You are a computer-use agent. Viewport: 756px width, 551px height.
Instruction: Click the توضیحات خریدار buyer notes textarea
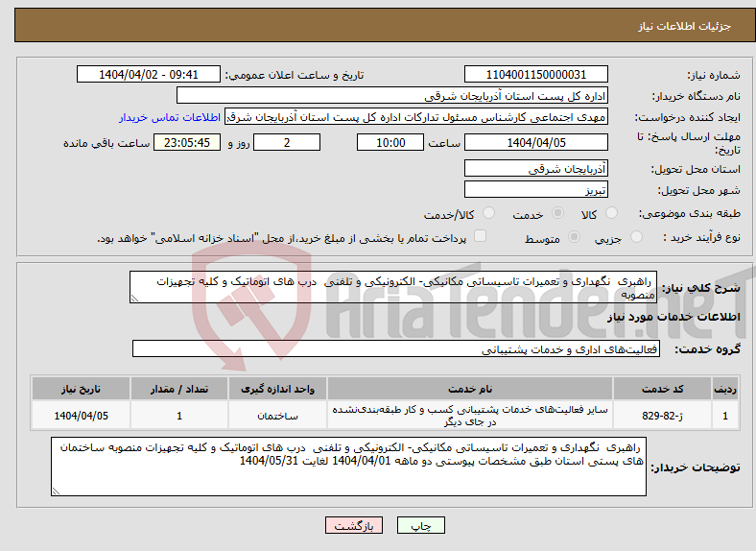348,467
